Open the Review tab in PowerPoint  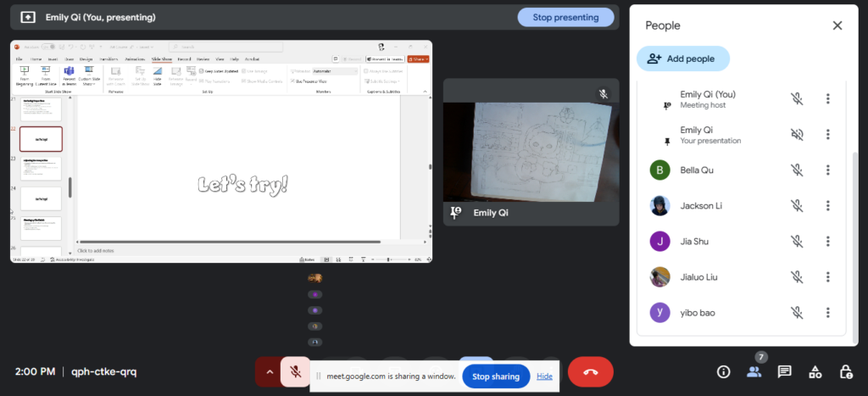tap(203, 59)
